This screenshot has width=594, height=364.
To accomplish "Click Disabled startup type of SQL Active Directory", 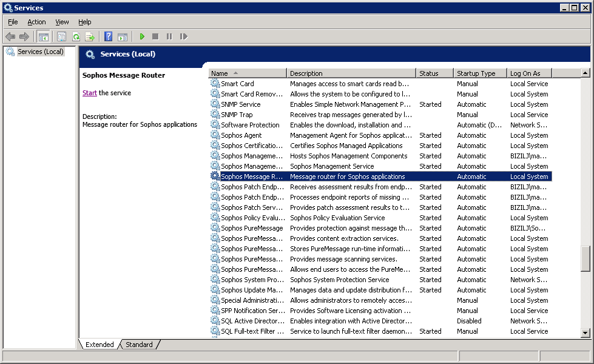I will click(x=469, y=321).
